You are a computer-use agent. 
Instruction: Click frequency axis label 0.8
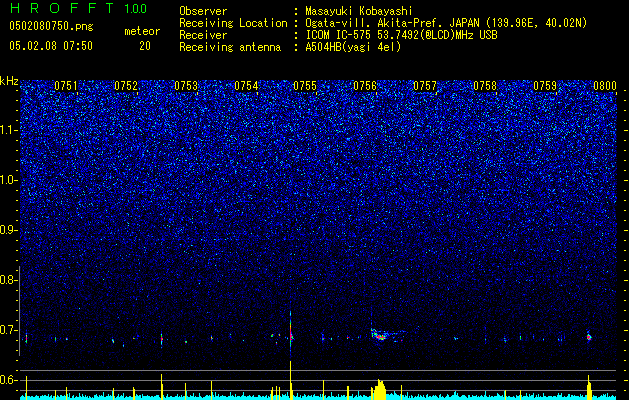[x=9, y=280]
